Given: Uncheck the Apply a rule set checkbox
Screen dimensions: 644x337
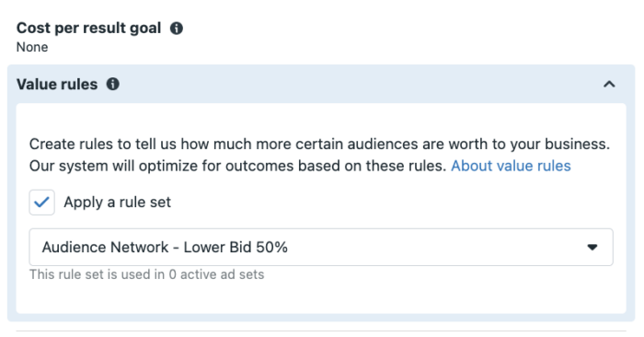Looking at the screenshot, I should coord(42,203).
